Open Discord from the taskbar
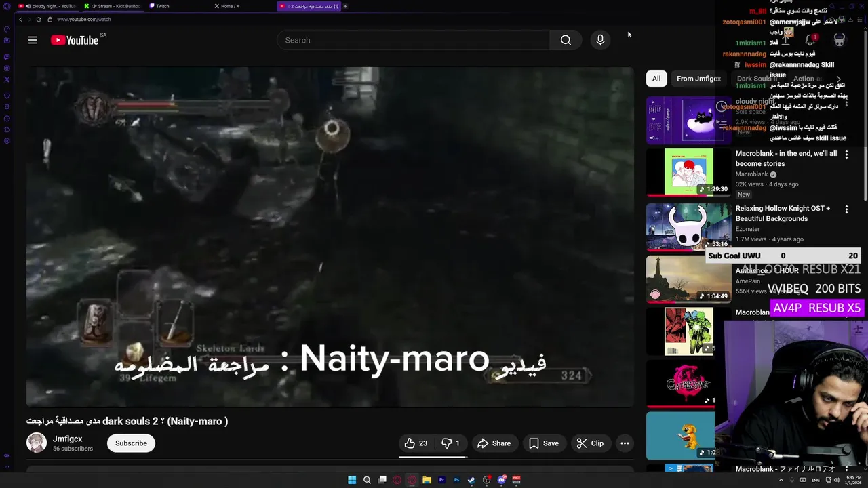 [502, 480]
